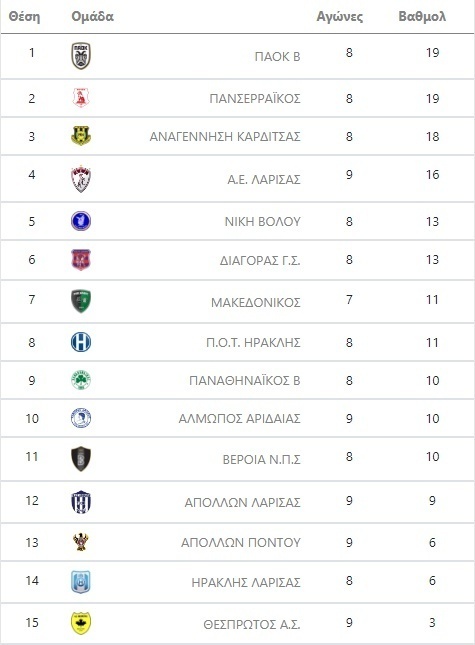Open the Αναγέννηση Καρδίτσας yellow crest
The height and width of the screenshot is (645, 475).
tap(81, 136)
